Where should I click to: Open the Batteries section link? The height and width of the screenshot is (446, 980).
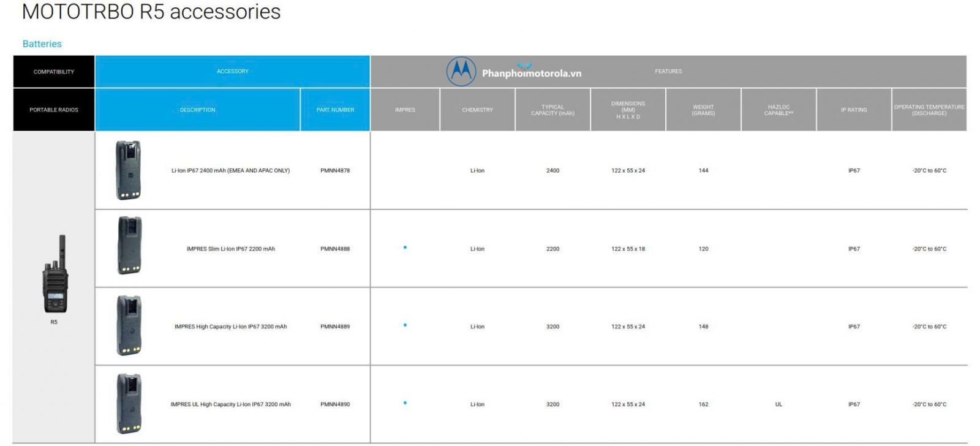tap(42, 44)
